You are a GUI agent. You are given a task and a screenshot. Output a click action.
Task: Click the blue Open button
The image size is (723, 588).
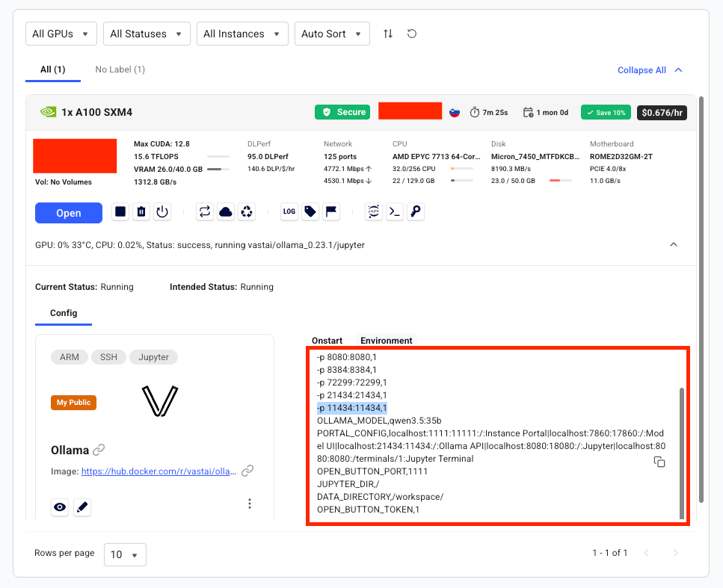tap(69, 213)
